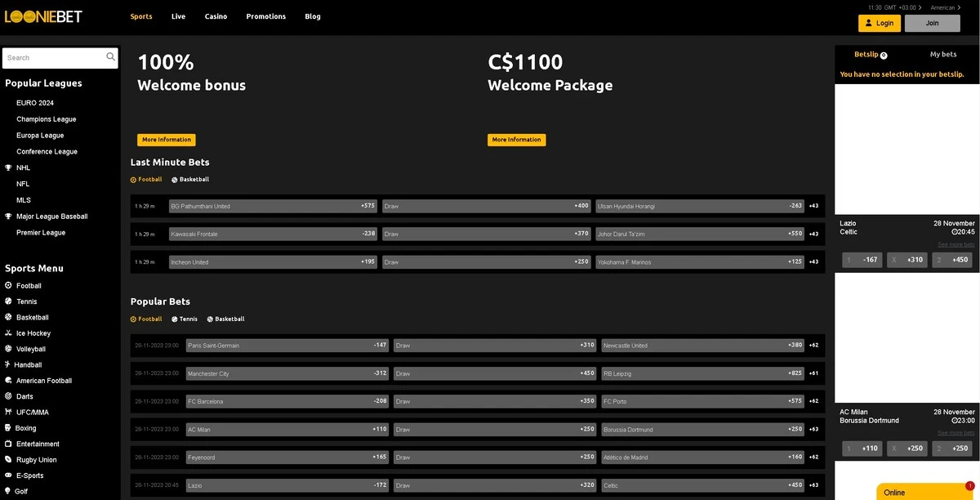Click the Join button
Screen dimensions: 980x500
[933, 23]
